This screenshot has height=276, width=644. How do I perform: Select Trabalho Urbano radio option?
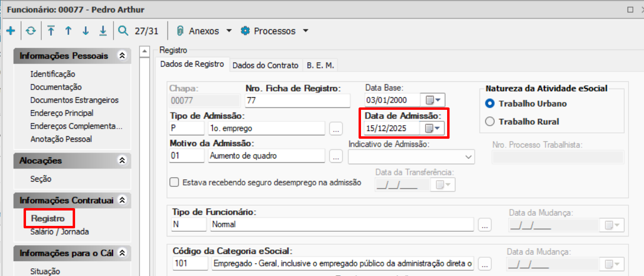[490, 104]
